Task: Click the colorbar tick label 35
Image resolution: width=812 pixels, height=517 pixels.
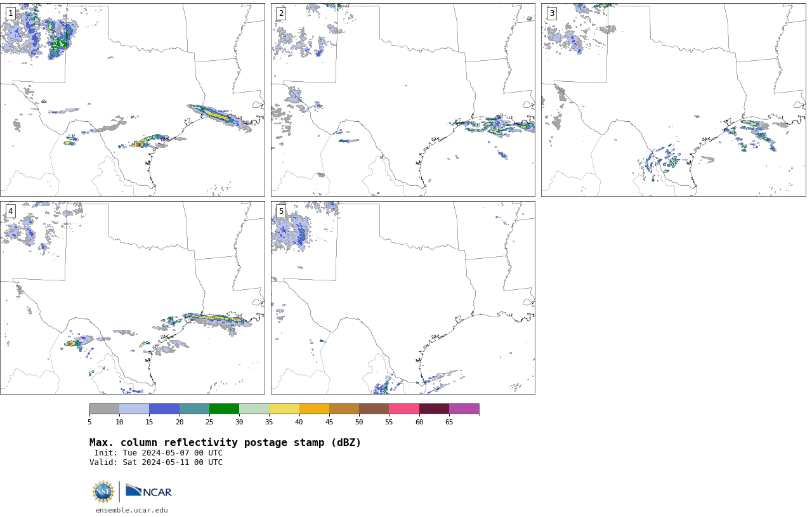Action: click(269, 422)
